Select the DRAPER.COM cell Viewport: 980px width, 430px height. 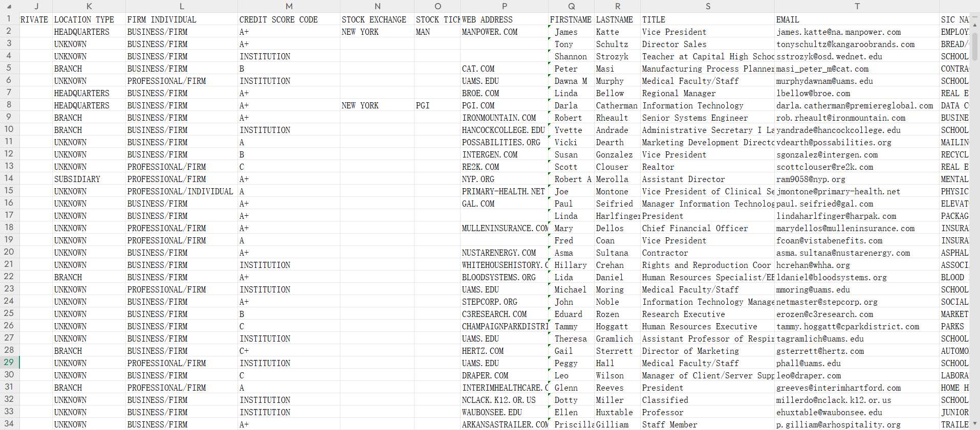point(504,375)
